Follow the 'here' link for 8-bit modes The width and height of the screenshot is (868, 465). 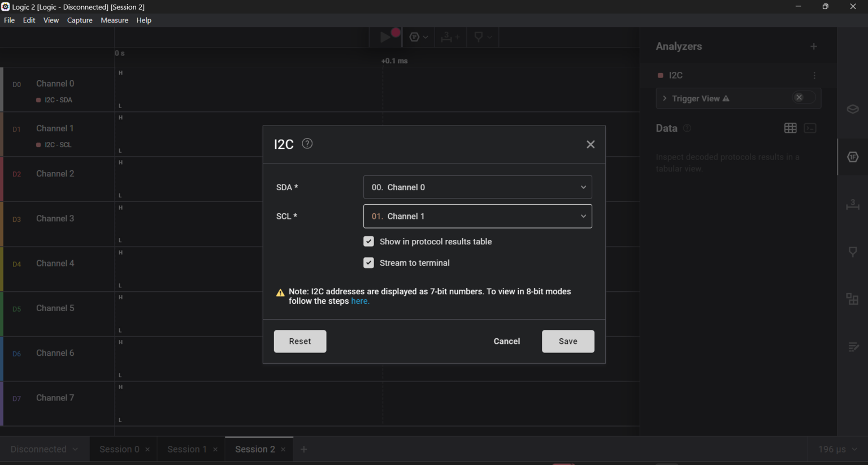coord(360,301)
